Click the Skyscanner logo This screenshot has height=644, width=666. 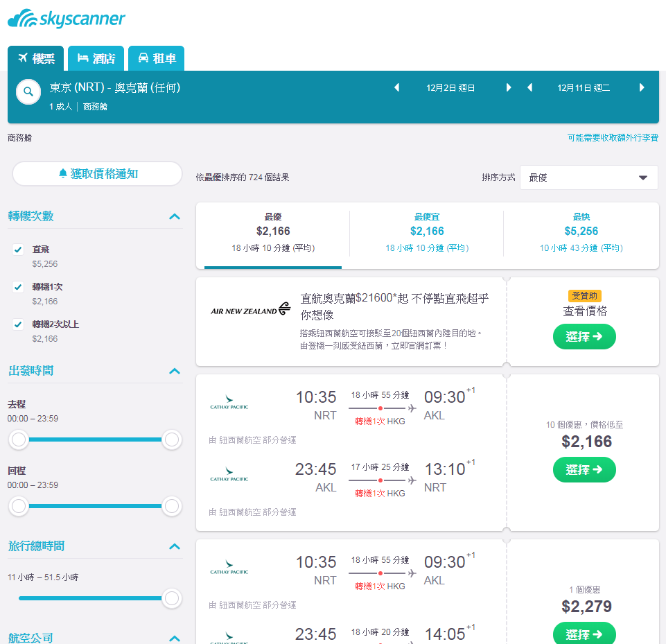click(x=67, y=19)
